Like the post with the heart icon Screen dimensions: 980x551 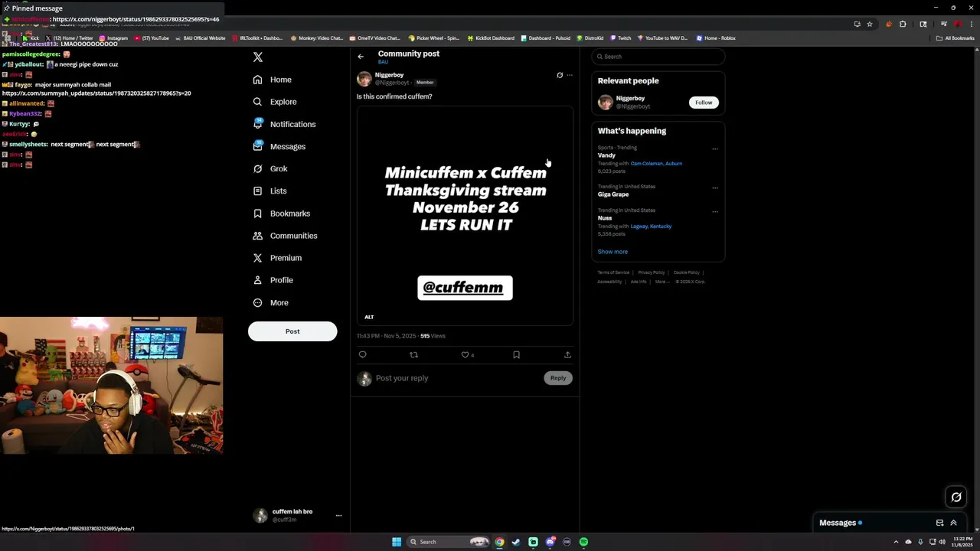[465, 355]
